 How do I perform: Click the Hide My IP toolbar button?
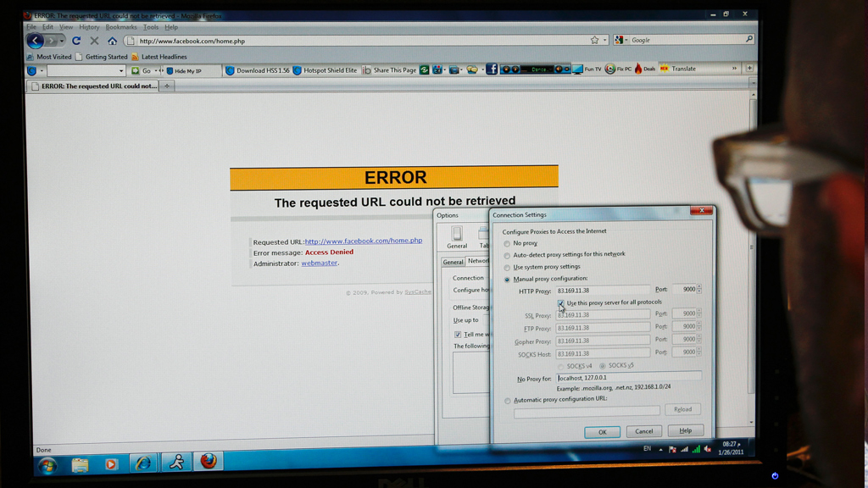pyautogui.click(x=183, y=71)
